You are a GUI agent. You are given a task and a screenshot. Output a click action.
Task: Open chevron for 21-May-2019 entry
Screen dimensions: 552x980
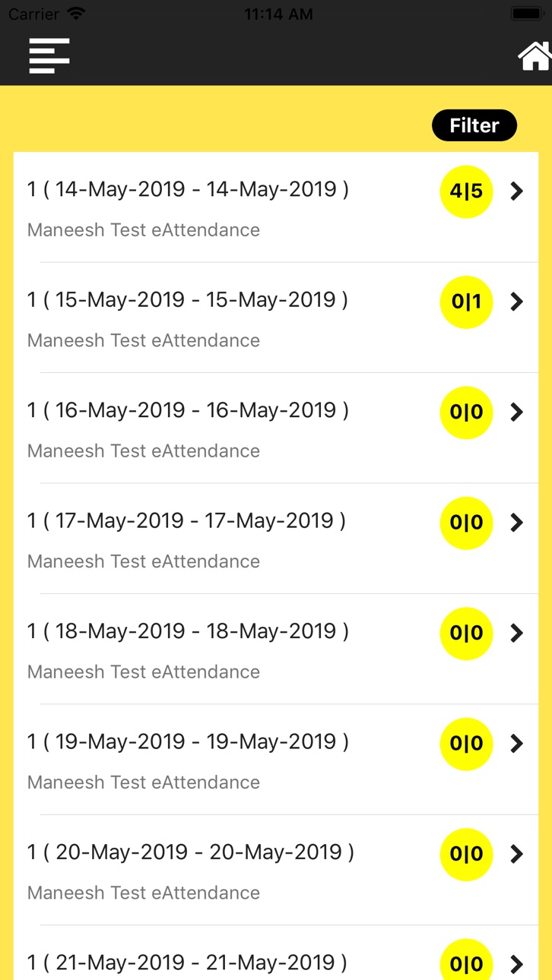(x=517, y=964)
